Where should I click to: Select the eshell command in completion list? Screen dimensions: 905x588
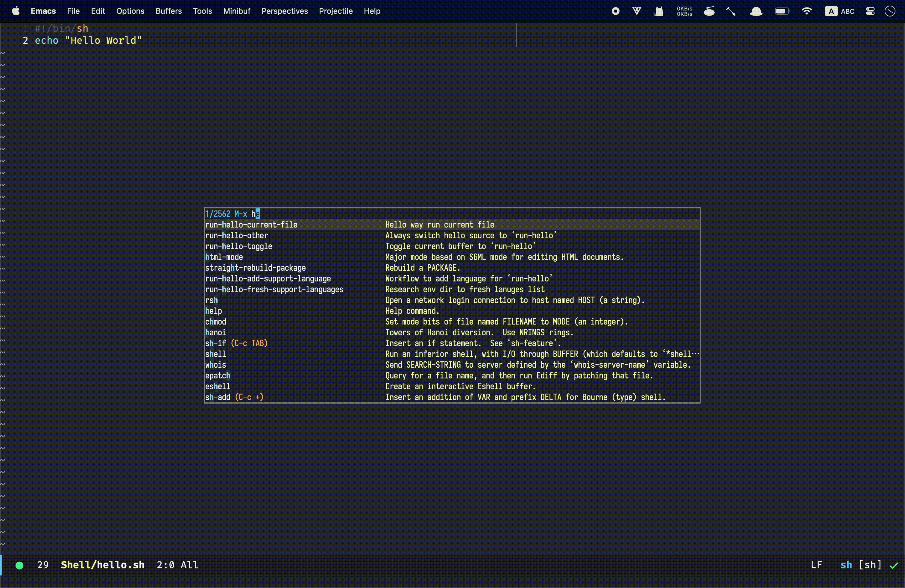(218, 387)
